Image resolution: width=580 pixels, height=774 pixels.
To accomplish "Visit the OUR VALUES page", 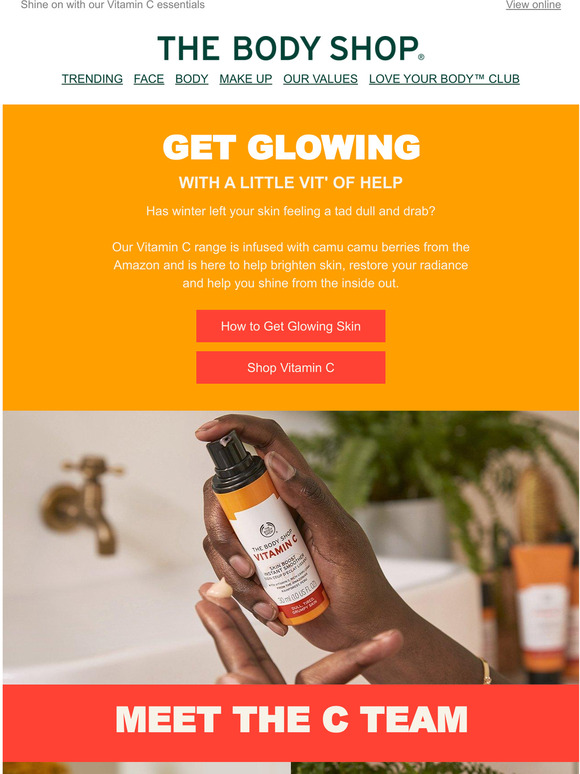I will click(320, 79).
